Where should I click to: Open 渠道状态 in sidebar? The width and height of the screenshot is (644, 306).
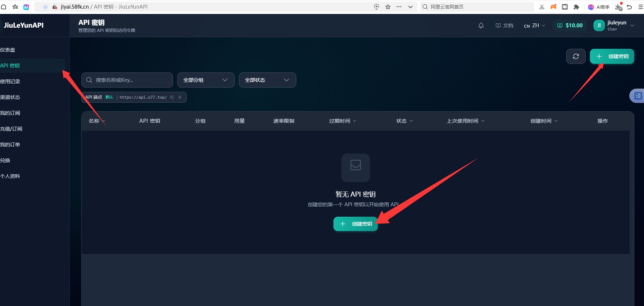coord(32,97)
